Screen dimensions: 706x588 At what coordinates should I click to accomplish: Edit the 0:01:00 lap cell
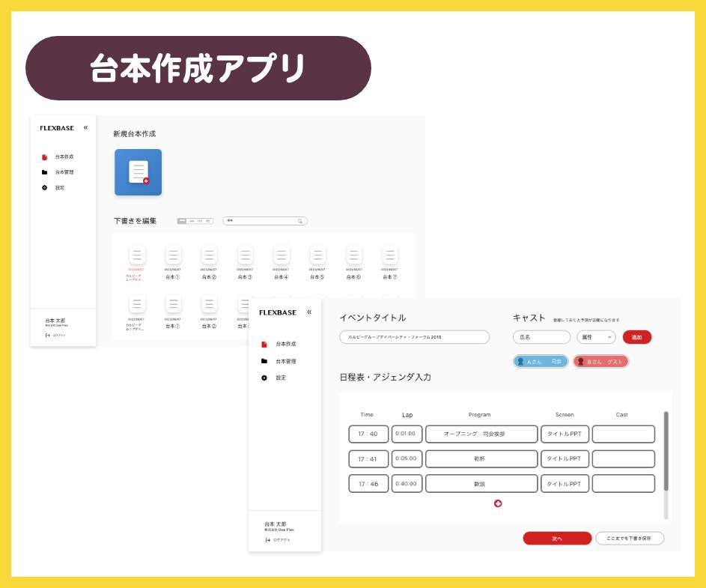point(407,434)
